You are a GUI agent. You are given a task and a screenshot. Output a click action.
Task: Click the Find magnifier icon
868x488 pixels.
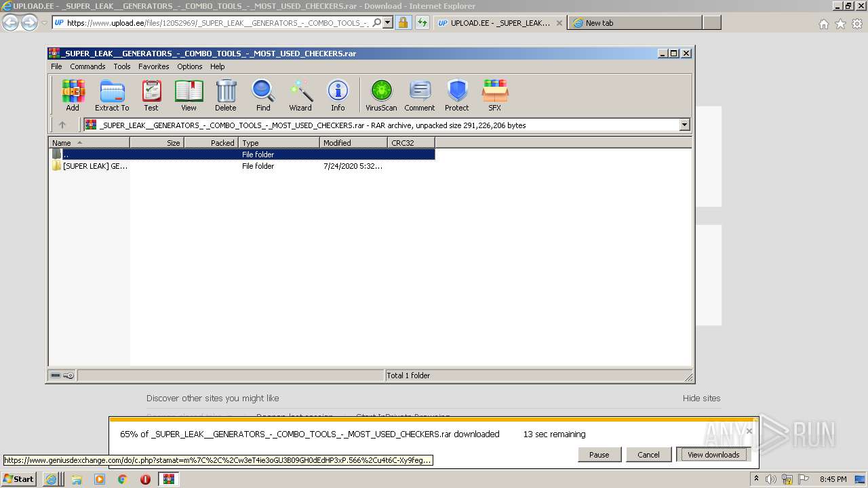(263, 95)
